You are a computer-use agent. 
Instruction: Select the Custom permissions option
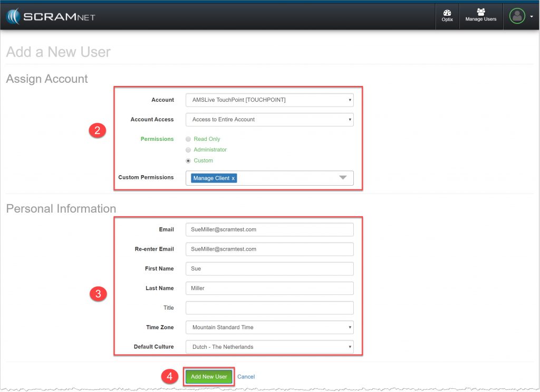click(x=188, y=160)
